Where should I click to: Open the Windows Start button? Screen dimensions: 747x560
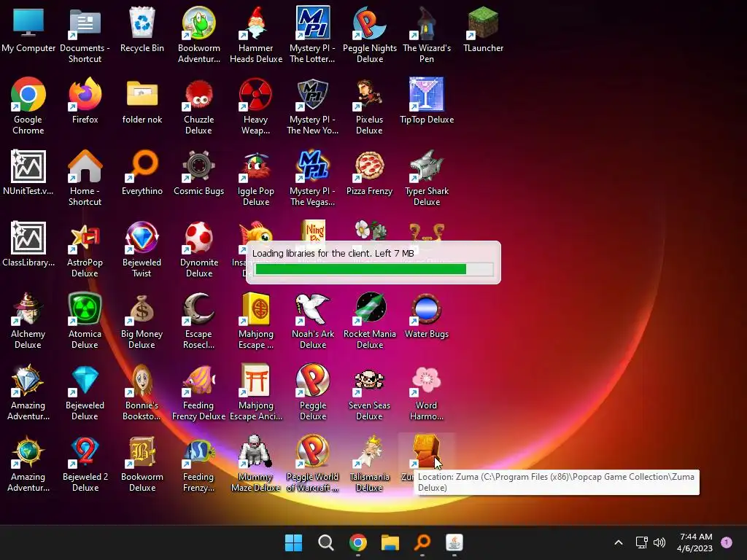pyautogui.click(x=293, y=542)
